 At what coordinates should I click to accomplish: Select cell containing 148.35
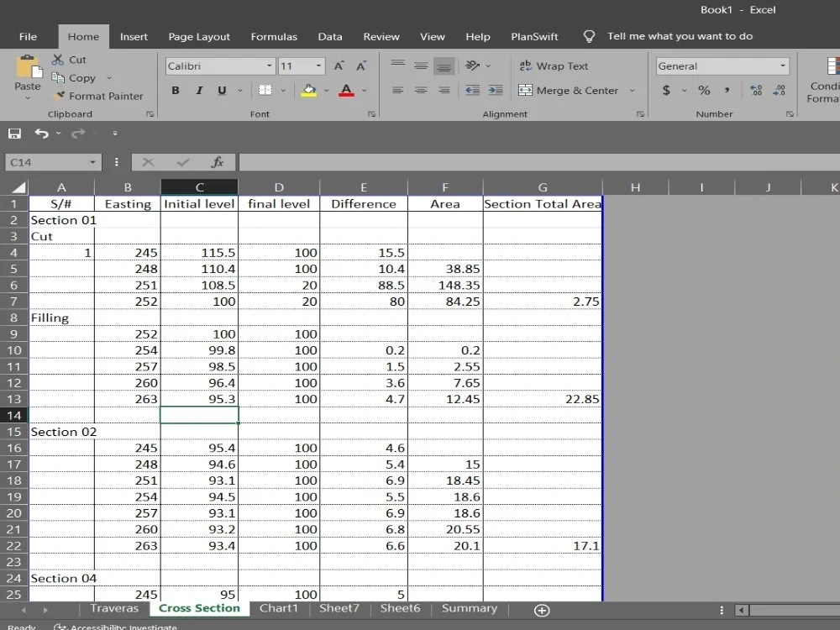click(445, 285)
